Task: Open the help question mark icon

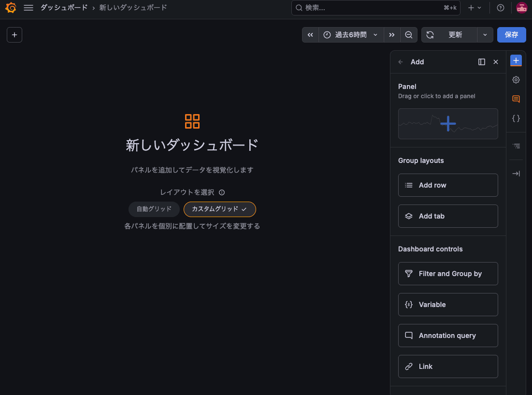Action: pyautogui.click(x=501, y=7)
